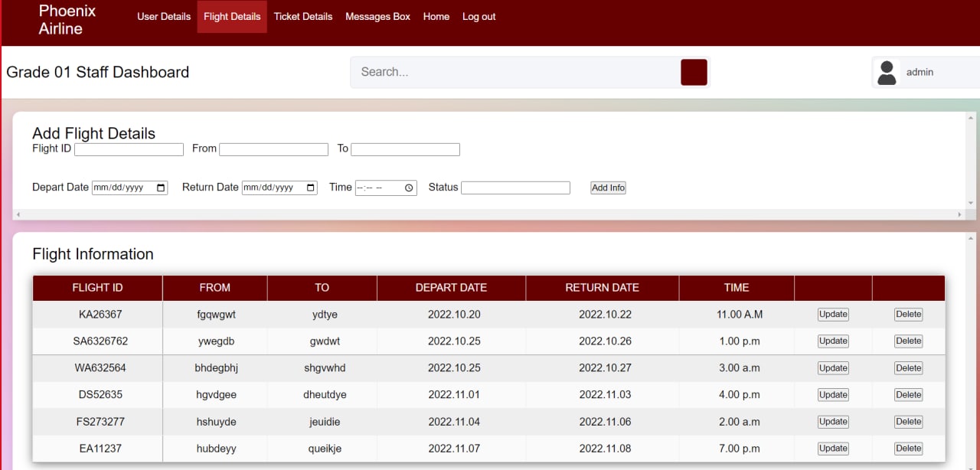
Task: Update flight KA26367
Action: point(833,315)
